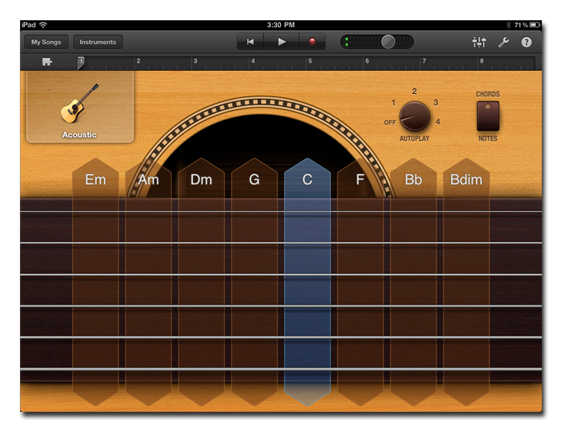Open My Songs browser

click(x=46, y=42)
